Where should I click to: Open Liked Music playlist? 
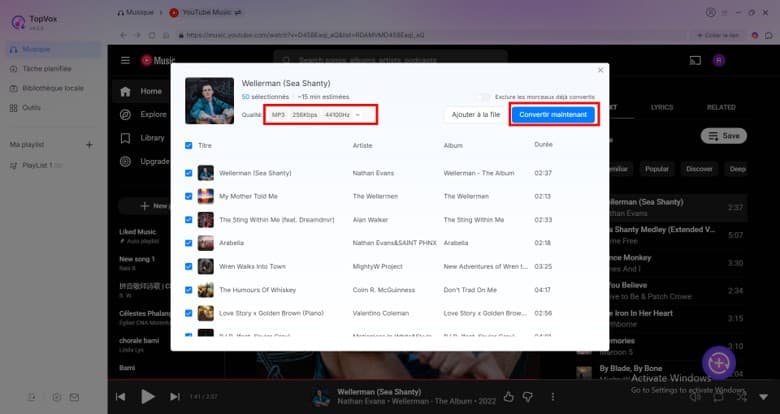[138, 236]
